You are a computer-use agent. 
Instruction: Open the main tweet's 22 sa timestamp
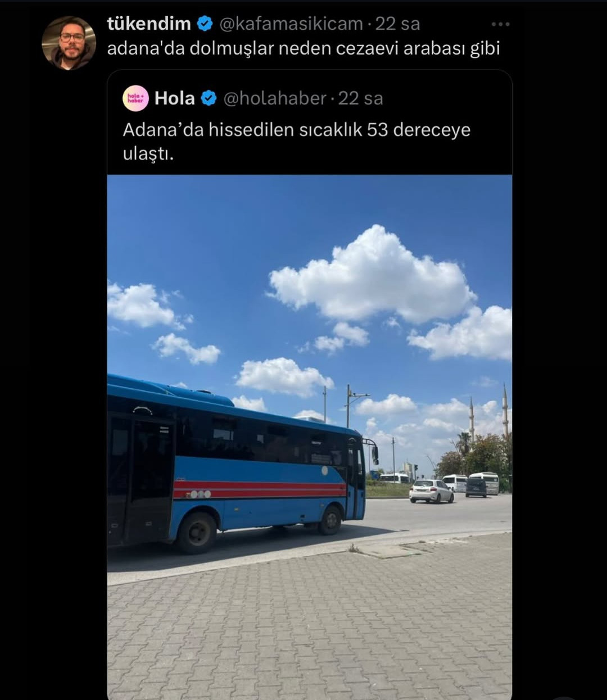click(397, 24)
